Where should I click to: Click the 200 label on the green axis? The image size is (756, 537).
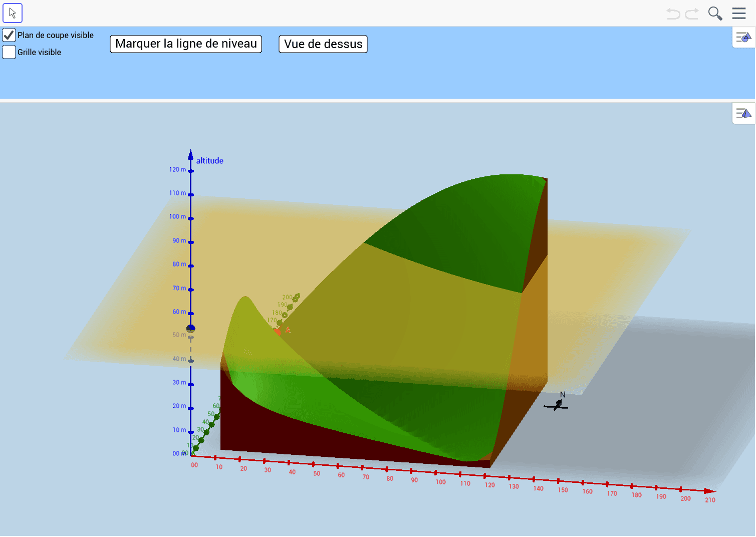pyautogui.click(x=287, y=297)
